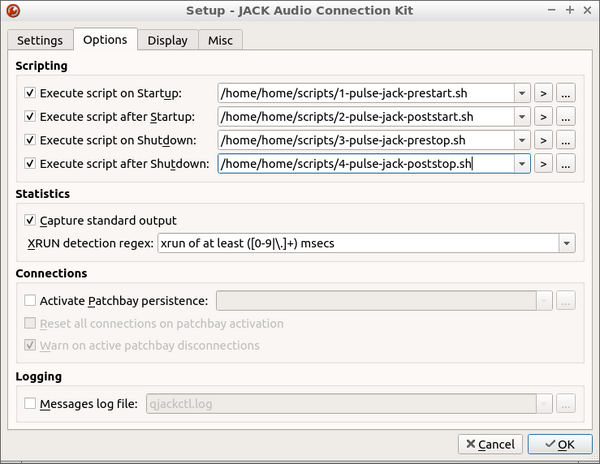Toggle Execute script on Startup checkbox
The height and width of the screenshot is (464, 600).
point(30,93)
